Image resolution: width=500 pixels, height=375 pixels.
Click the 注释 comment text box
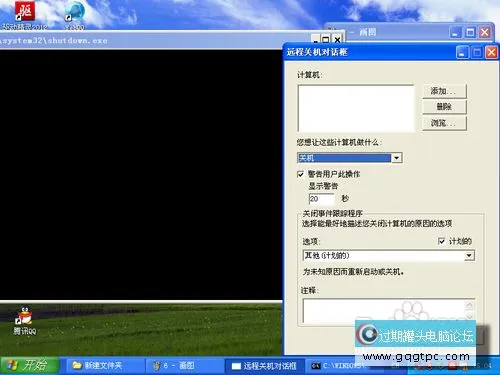(389, 311)
